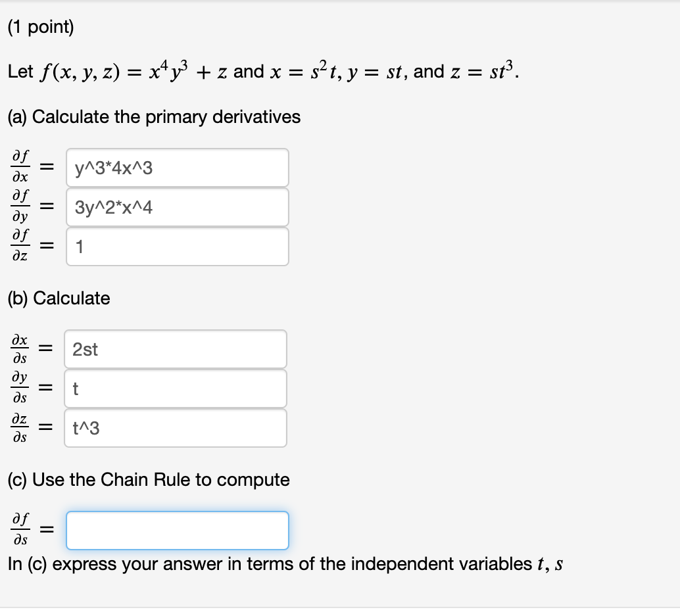Click the ∂f/∂z field containing 1
This screenshot has height=616, width=680.
[176, 247]
